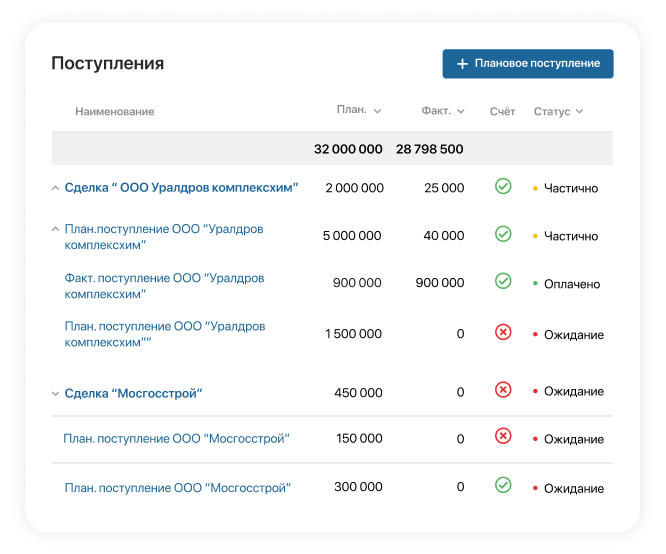
Task: Click green check invoice icon in 300 000 row
Action: 503,485
